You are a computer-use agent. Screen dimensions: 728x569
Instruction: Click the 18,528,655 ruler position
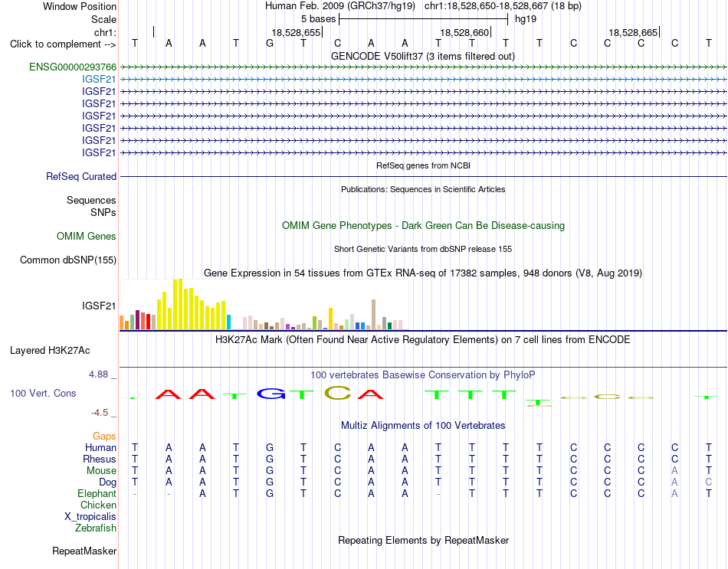(297, 32)
